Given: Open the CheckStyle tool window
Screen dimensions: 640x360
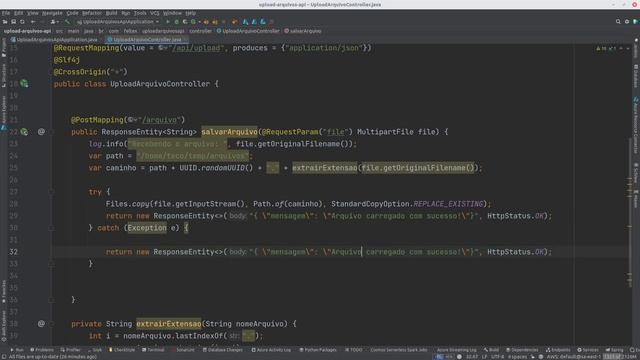Looking at the screenshot, I should coord(122,350).
